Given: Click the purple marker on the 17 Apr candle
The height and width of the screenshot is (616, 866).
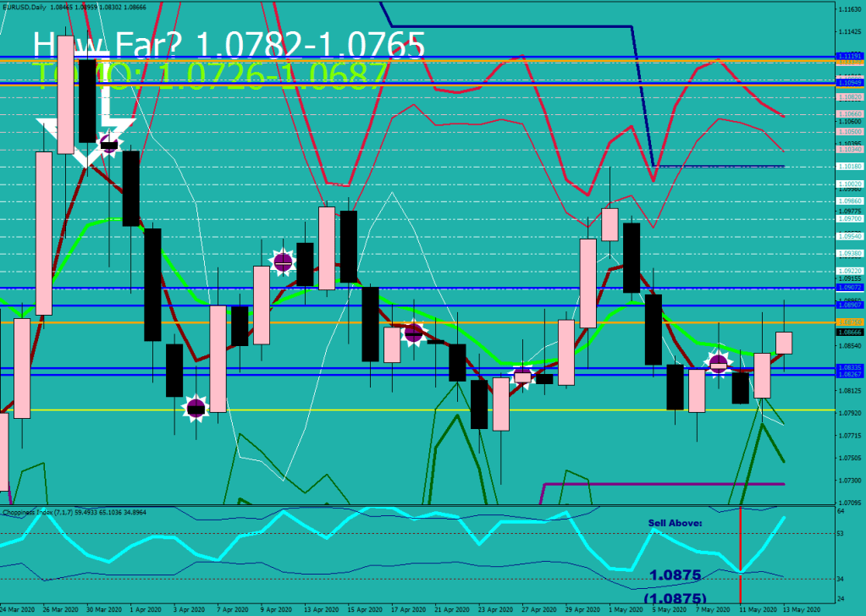Looking at the screenshot, I should [413, 333].
